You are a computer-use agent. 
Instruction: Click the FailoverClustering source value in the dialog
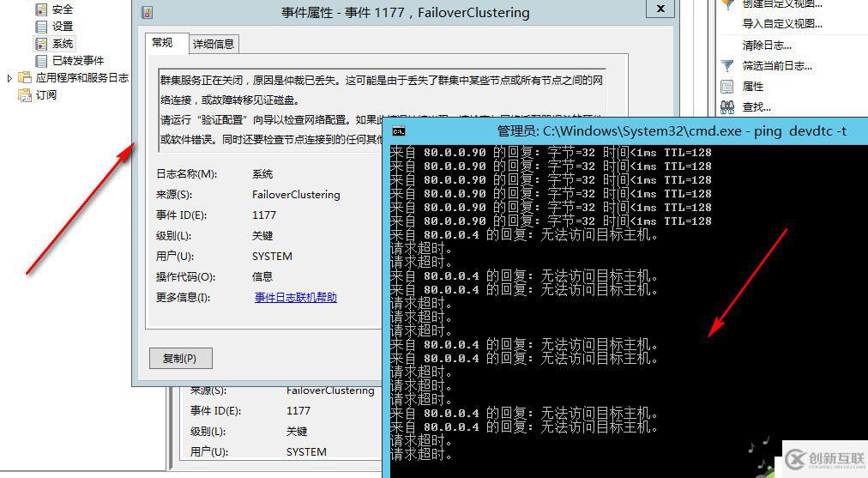[296, 195]
